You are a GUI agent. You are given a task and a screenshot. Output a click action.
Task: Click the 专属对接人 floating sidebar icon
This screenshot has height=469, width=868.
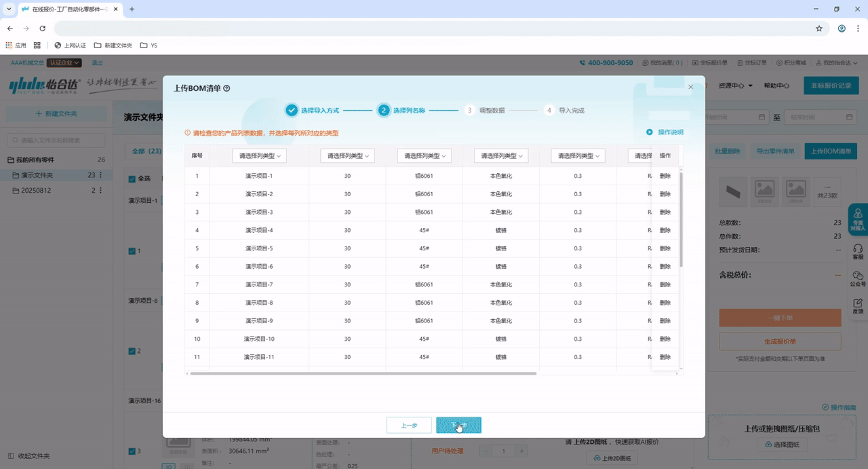click(x=858, y=218)
